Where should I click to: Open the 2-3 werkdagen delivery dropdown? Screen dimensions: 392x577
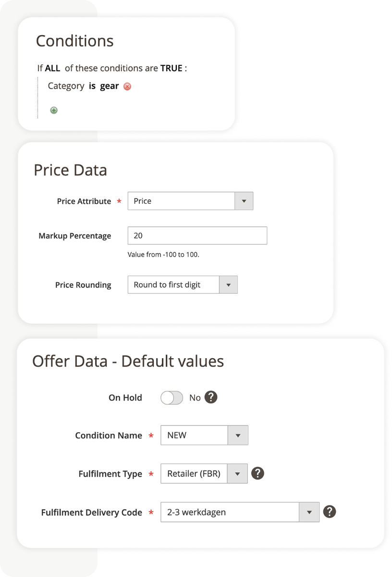308,512
